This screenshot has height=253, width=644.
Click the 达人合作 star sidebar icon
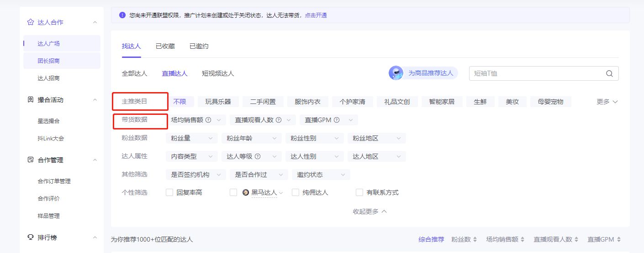point(31,22)
